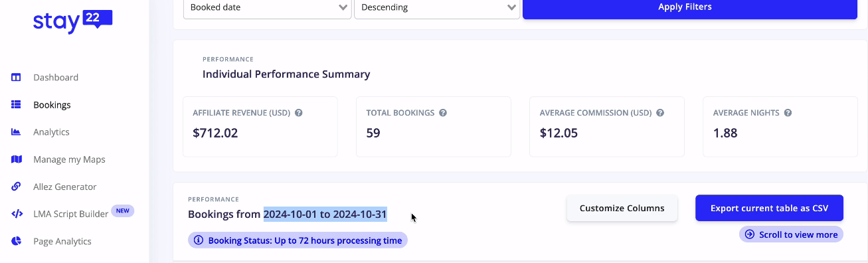Click the Average Nights question mark
The width and height of the screenshot is (868, 263).
788,113
